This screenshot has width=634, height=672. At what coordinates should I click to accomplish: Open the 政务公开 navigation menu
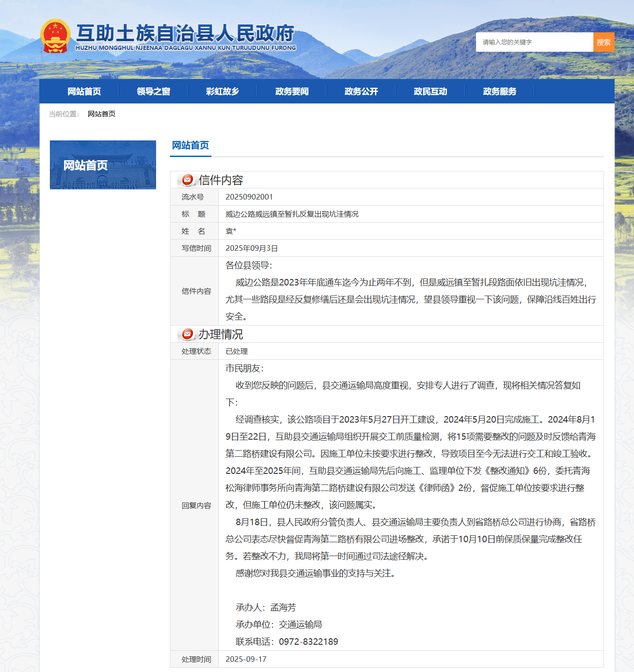(361, 91)
